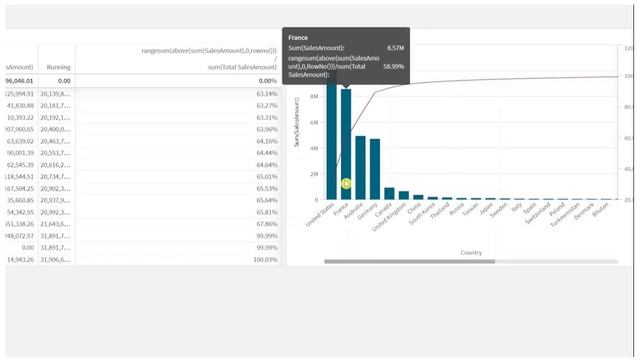
Task: Click the Country axis title
Action: [471, 253]
